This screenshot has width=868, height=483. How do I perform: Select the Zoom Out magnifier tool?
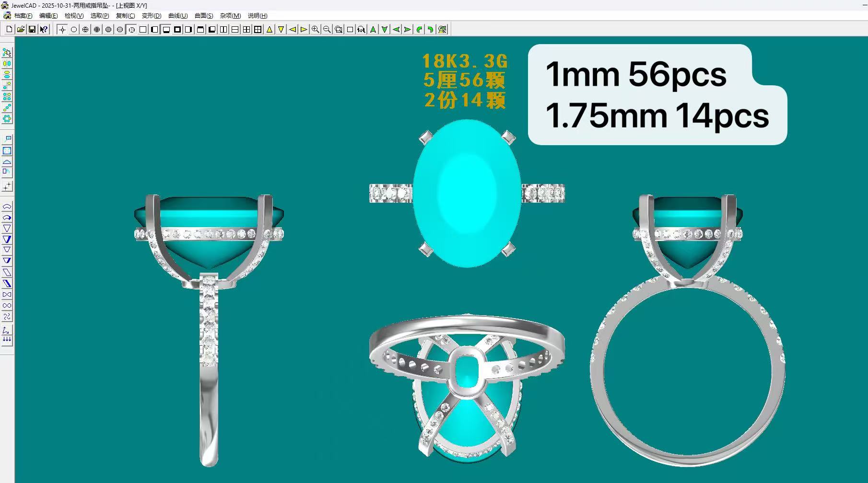[x=327, y=29]
